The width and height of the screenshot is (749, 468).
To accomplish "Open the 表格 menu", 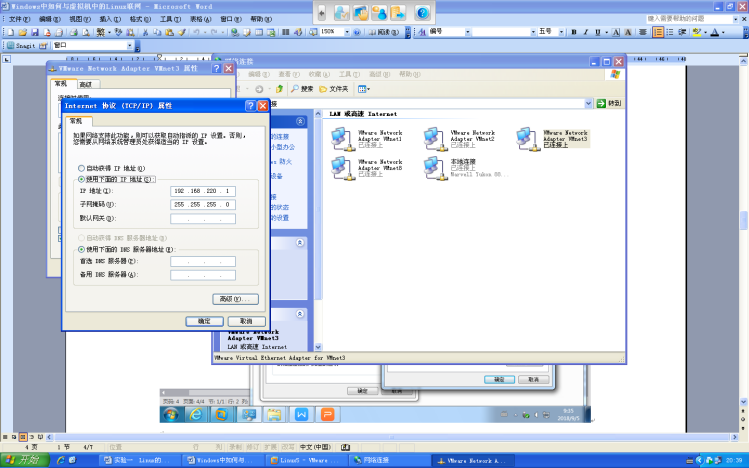I will click(x=200, y=19).
